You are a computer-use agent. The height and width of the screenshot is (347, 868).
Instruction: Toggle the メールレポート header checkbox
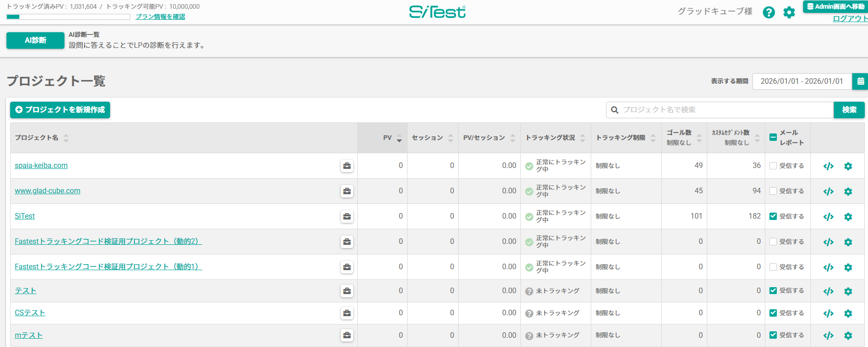[773, 137]
